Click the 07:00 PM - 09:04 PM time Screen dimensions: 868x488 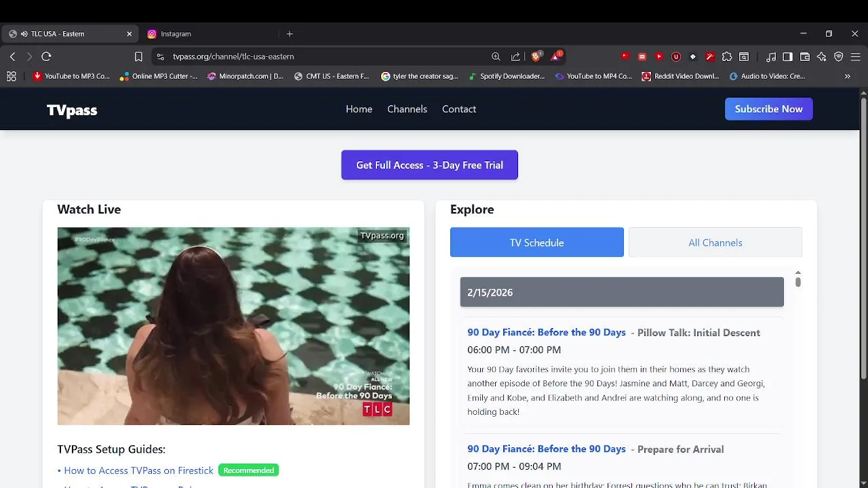tap(514, 467)
